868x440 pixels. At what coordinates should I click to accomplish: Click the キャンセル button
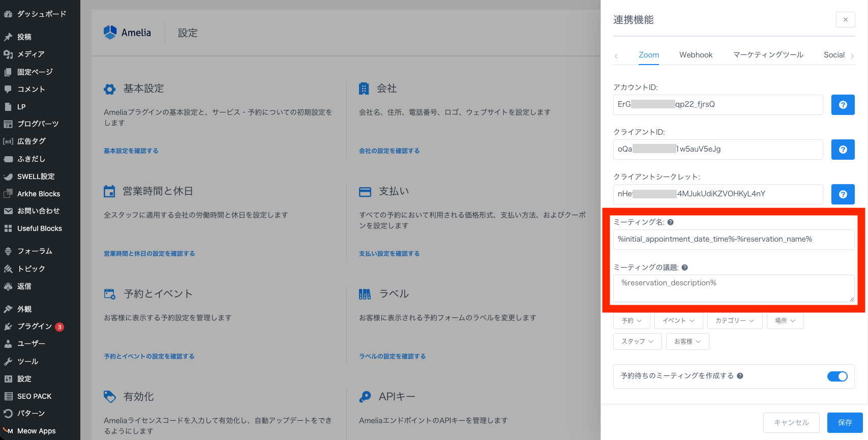coord(791,423)
